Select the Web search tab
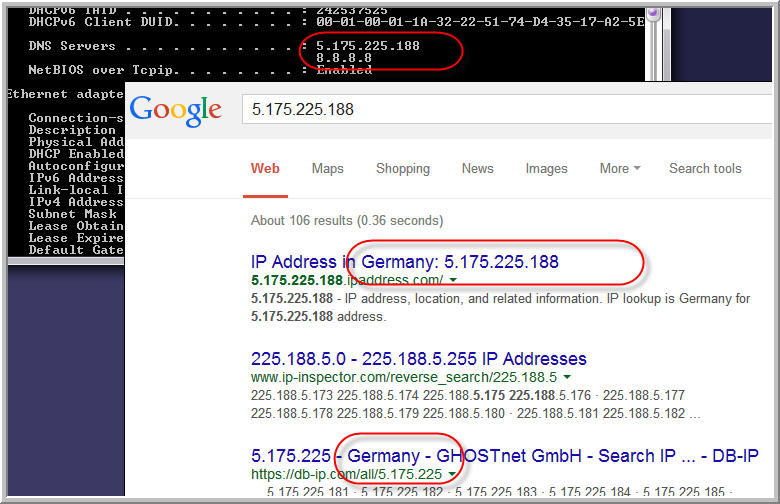The height and width of the screenshot is (504, 780). pos(265,168)
